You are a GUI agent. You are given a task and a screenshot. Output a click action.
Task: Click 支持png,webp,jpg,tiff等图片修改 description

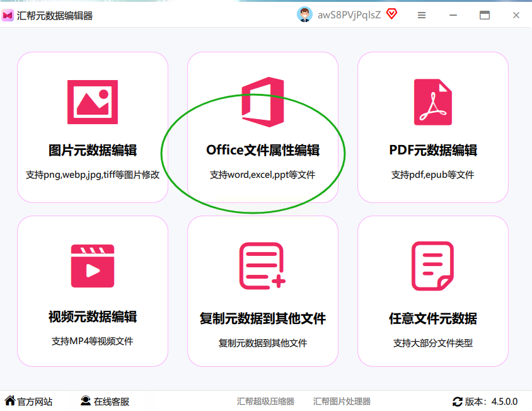[x=92, y=175]
